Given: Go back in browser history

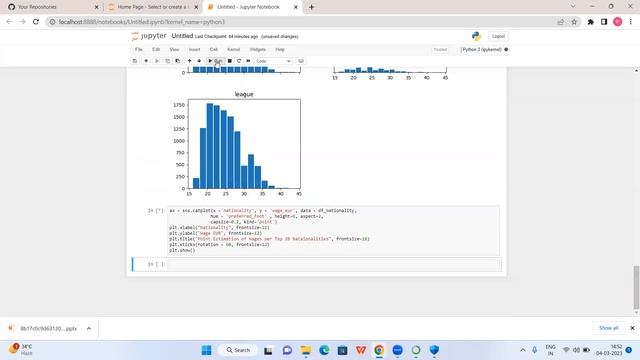Looking at the screenshot, I should (9, 22).
